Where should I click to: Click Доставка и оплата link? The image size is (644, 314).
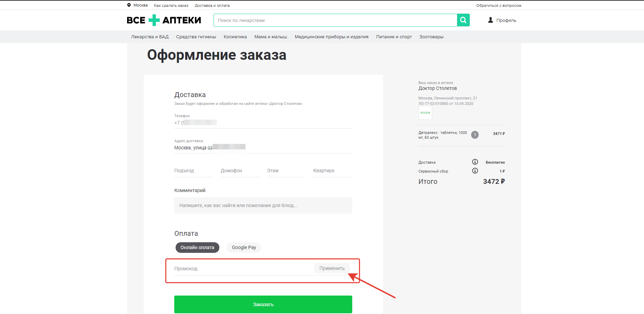[x=212, y=5]
